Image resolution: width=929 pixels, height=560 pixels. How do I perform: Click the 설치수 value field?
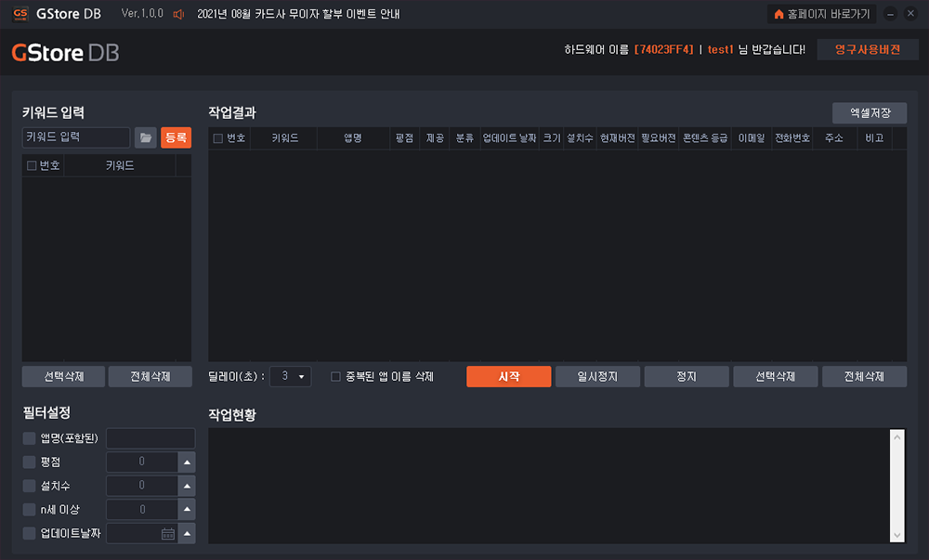pos(142,486)
